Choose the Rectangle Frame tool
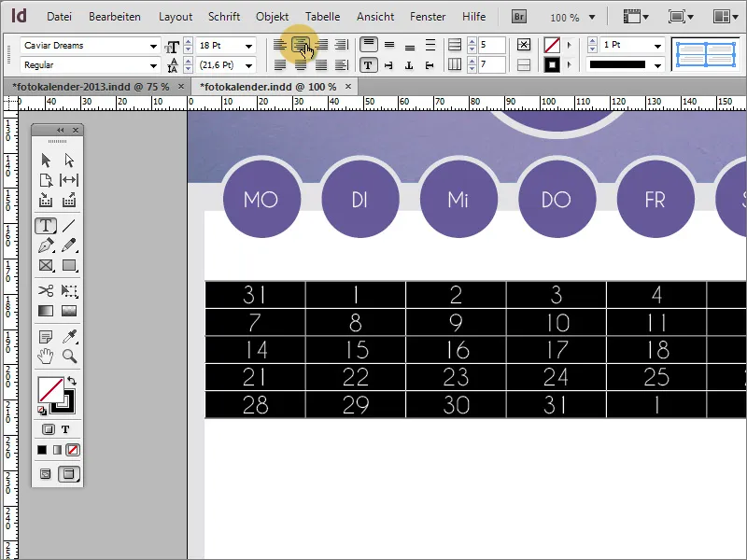Screen dimensions: 747x560 (46, 265)
